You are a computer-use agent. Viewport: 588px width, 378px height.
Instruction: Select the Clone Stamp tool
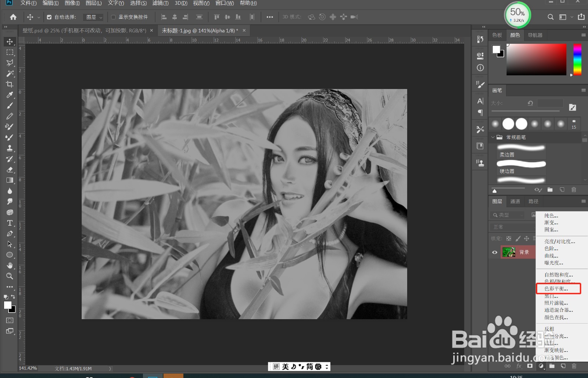pos(10,148)
